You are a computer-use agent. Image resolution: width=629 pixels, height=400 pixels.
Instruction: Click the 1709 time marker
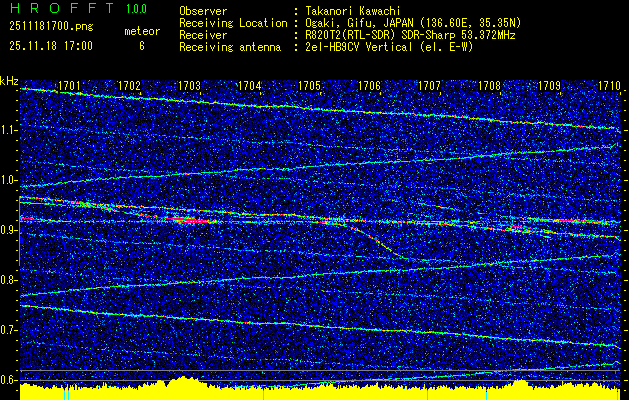coord(549,85)
